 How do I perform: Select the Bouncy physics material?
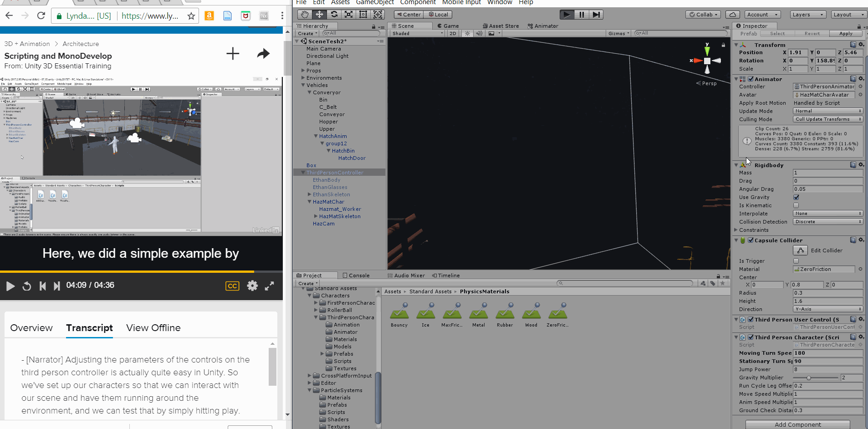399,315
